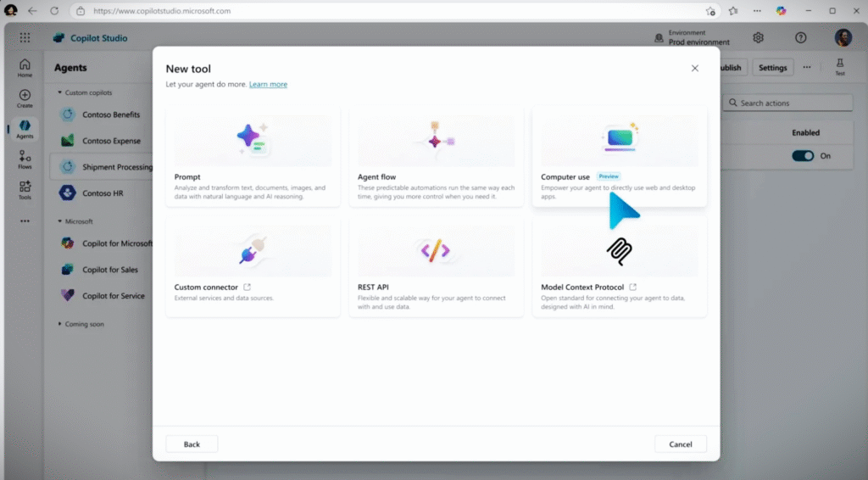The height and width of the screenshot is (480, 868).
Task: Open external link icon beside Model Context Protocol
Action: [x=632, y=287]
